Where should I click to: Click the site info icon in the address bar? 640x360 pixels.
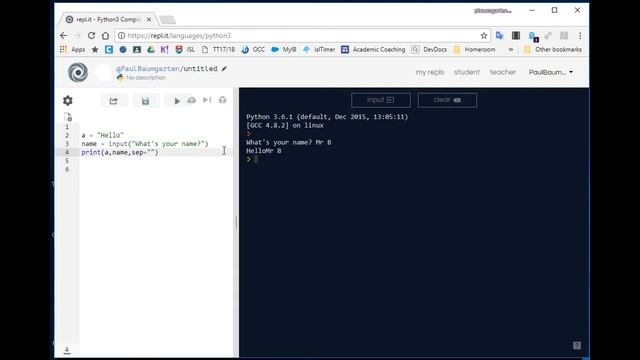pyautogui.click(x=121, y=36)
